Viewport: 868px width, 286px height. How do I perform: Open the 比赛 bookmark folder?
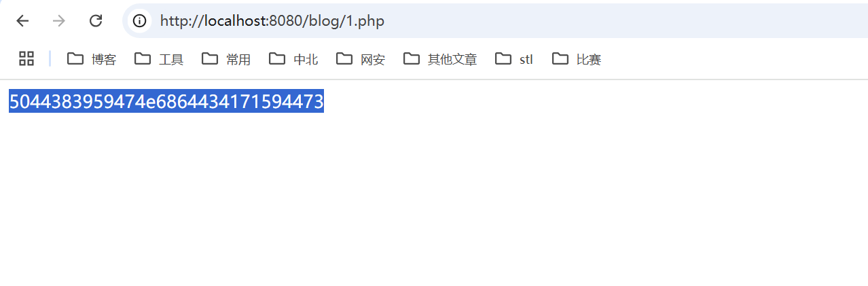577,59
